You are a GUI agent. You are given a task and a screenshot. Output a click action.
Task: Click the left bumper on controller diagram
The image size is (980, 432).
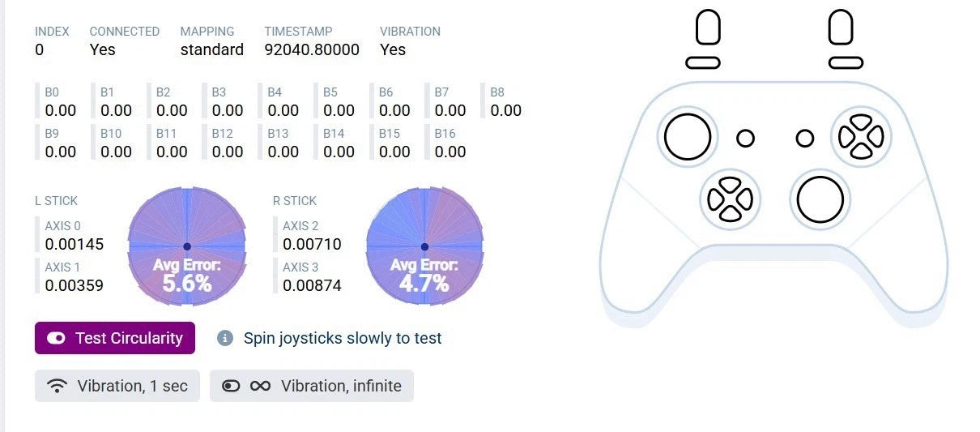click(x=702, y=62)
